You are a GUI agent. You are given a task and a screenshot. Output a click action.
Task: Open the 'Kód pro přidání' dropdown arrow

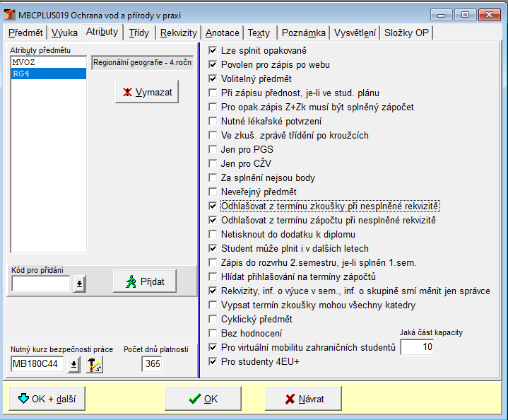tap(79, 284)
